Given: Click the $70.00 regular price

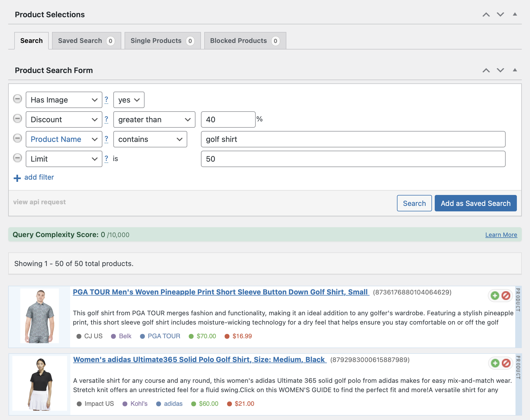Looking at the screenshot, I should 206,336.
